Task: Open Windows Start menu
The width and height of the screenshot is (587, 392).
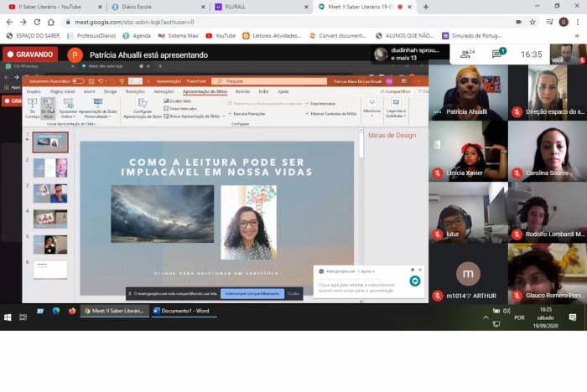Action: tap(8, 317)
